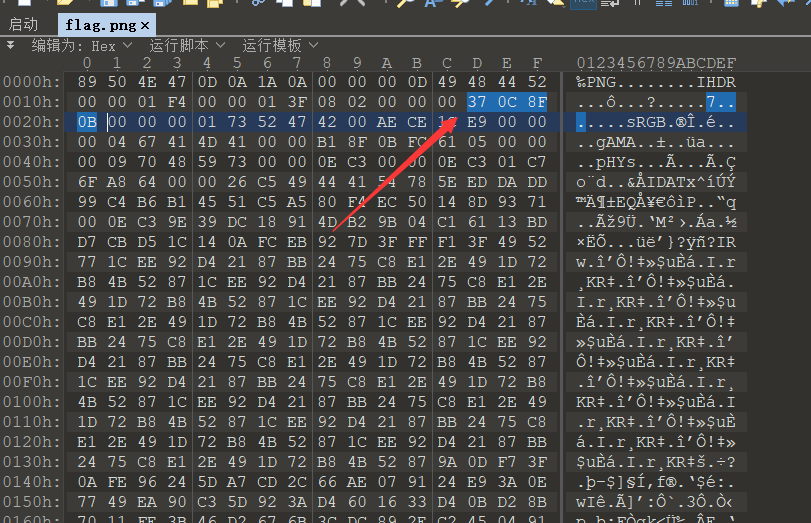This screenshot has width=811, height=523.
Task: Click the highlighted 37 byte in row 0010h
Action: 476,102
